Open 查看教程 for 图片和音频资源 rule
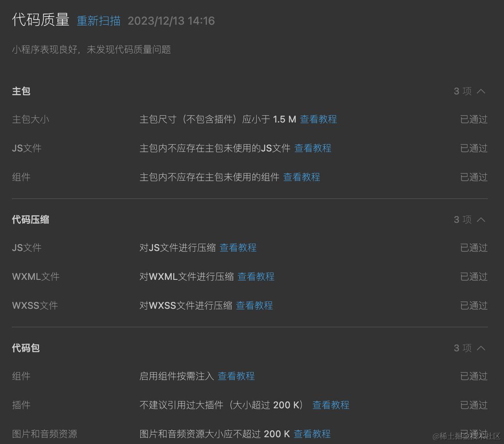The image size is (504, 444). pos(312,434)
